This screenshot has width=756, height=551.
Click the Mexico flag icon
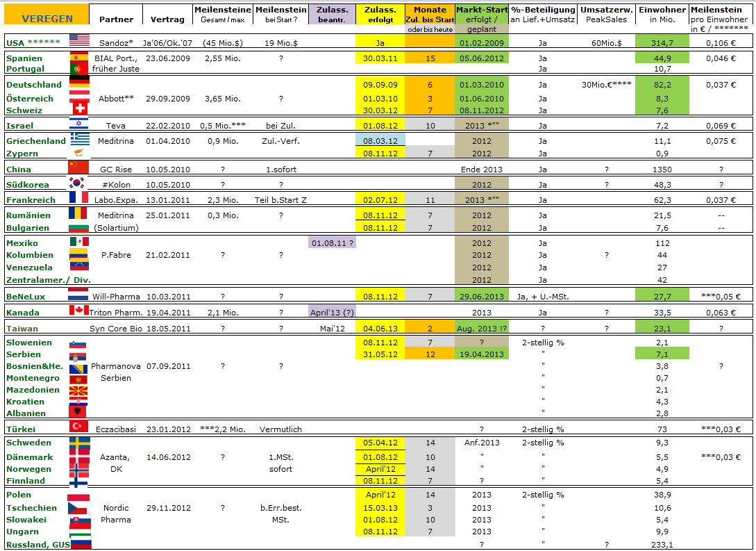point(80,241)
